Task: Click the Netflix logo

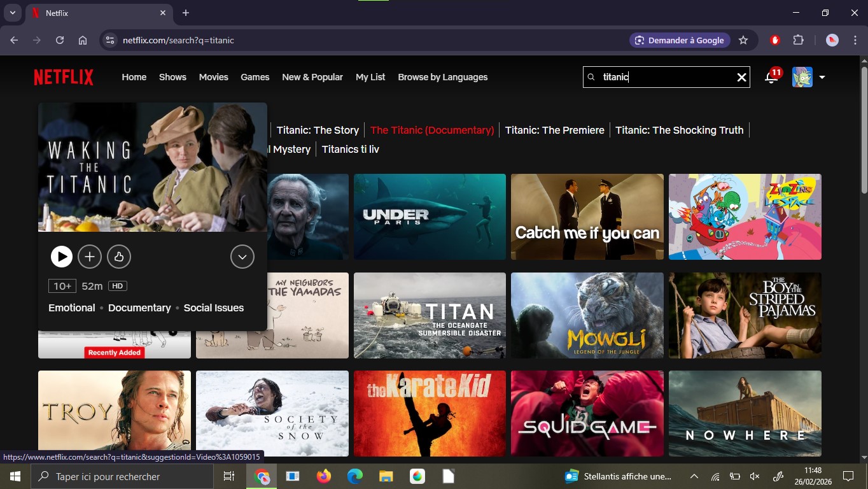Action: (x=64, y=77)
